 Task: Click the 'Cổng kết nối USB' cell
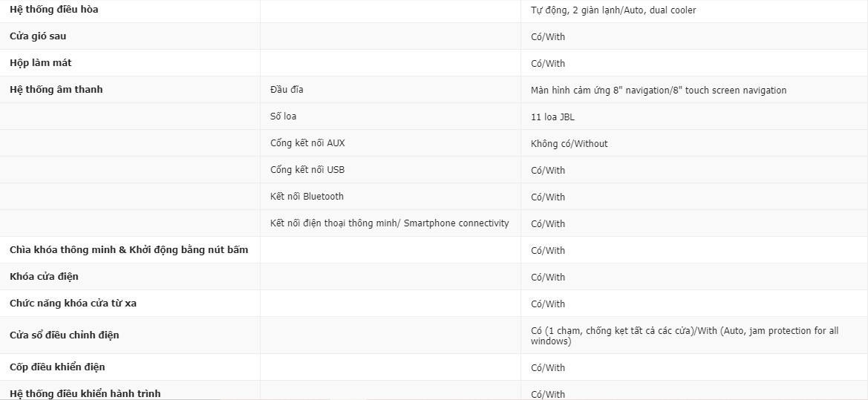pyautogui.click(x=307, y=170)
